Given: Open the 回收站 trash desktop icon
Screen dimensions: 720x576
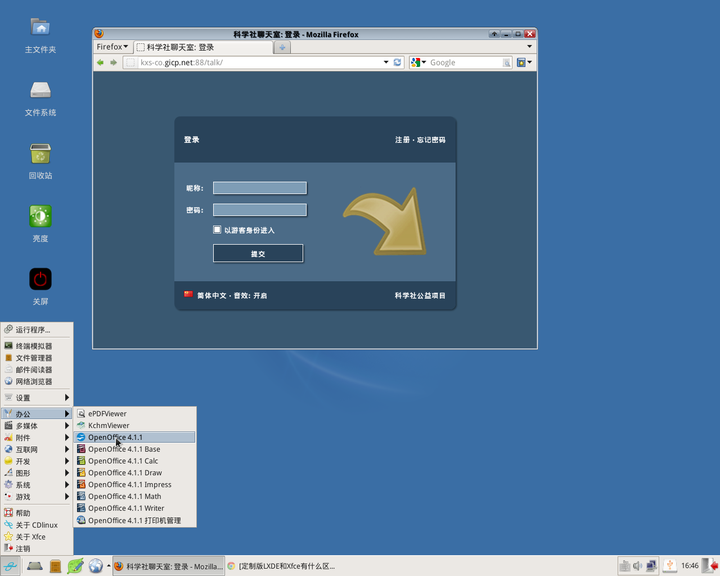Looking at the screenshot, I should (x=40, y=153).
